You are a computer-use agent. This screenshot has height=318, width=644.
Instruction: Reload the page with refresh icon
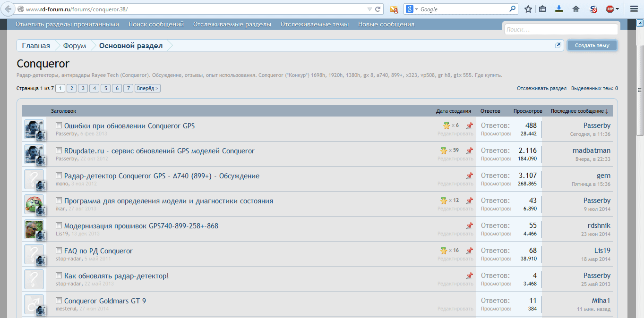(x=378, y=9)
